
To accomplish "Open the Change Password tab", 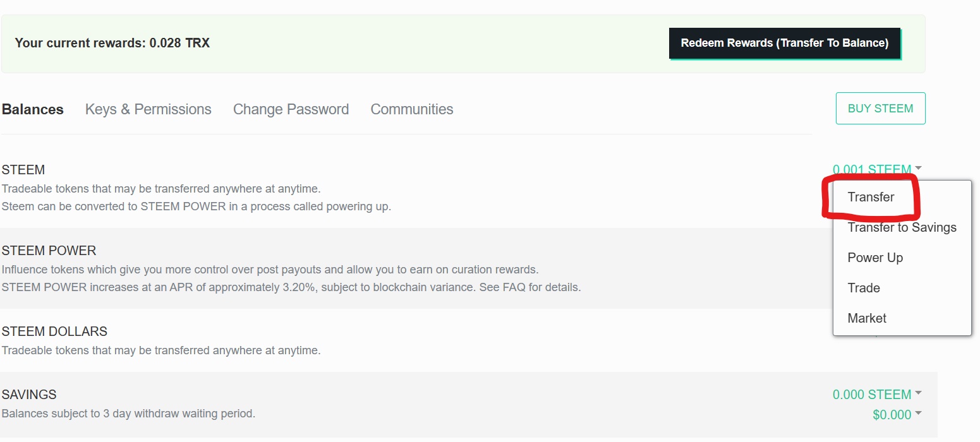I will click(x=291, y=109).
